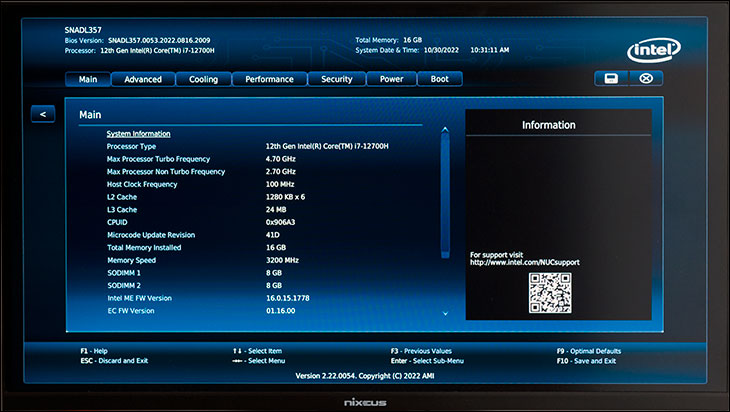The image size is (730, 412).
Task: Click the intel.com/NUCsupport link
Action: (x=525, y=263)
